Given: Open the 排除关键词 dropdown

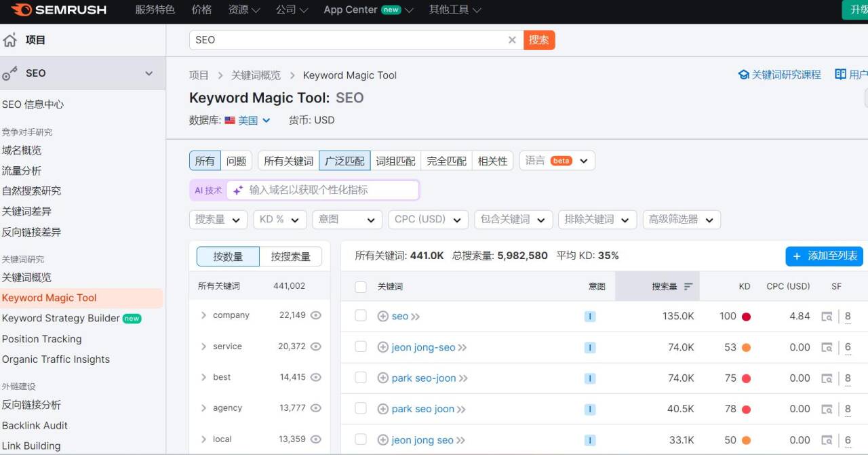Looking at the screenshot, I should tap(597, 220).
